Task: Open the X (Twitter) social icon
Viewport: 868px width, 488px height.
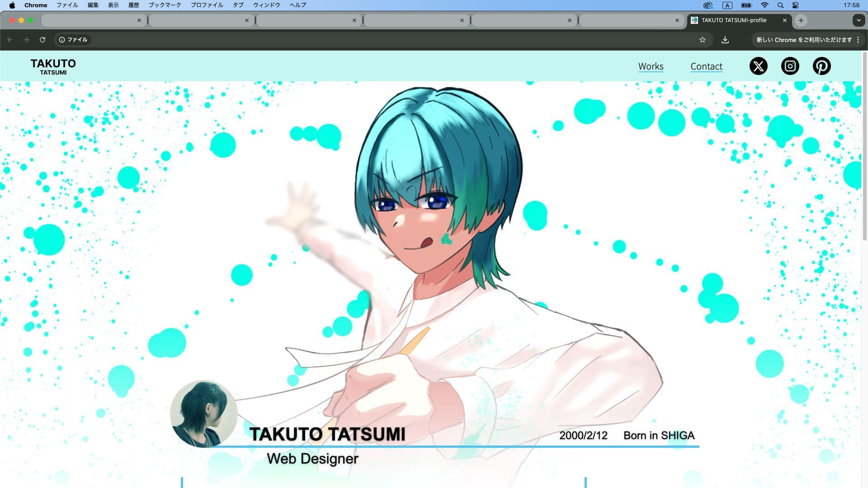Action: pos(758,66)
